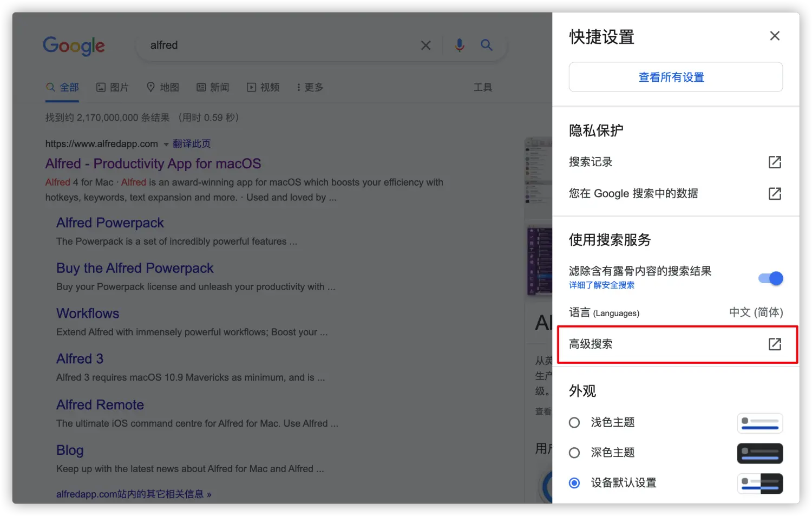This screenshot has width=812, height=516.
Task: Expand arrow next to alfredapp.com URL
Action: [x=166, y=144]
